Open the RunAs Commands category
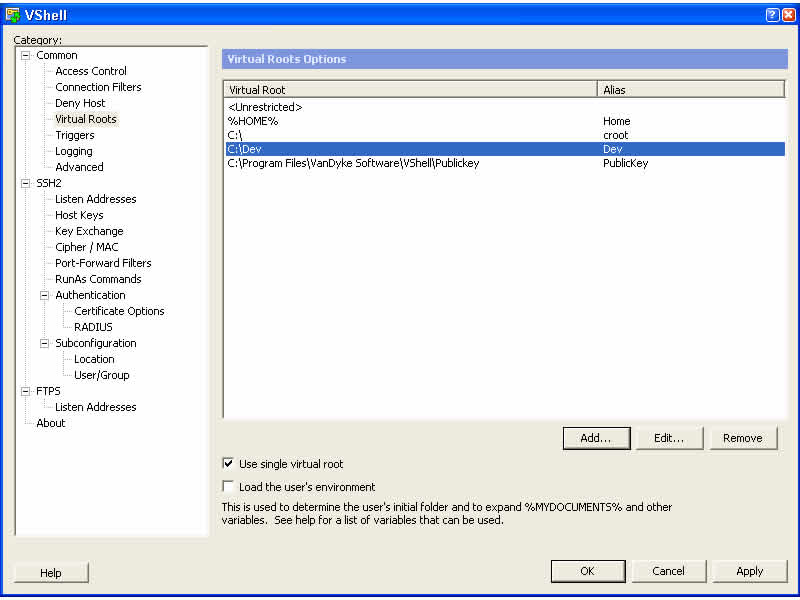Screen dimensions: 800x600 [98, 279]
